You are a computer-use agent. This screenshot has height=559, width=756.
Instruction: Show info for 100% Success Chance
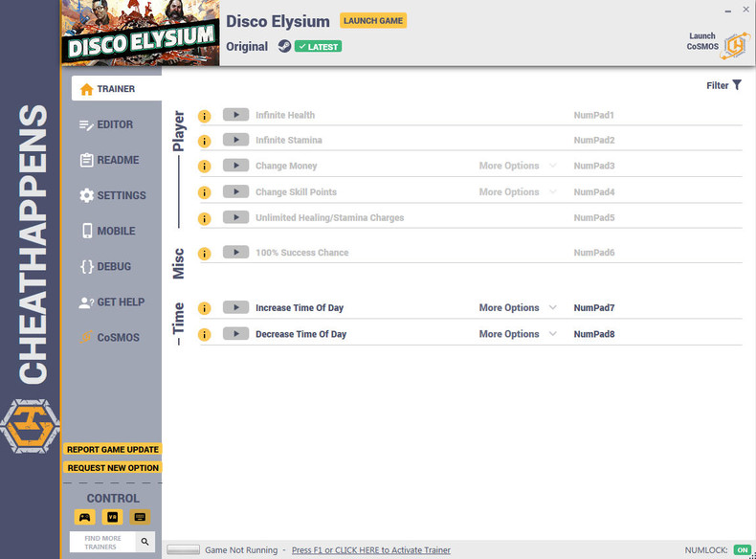point(205,254)
